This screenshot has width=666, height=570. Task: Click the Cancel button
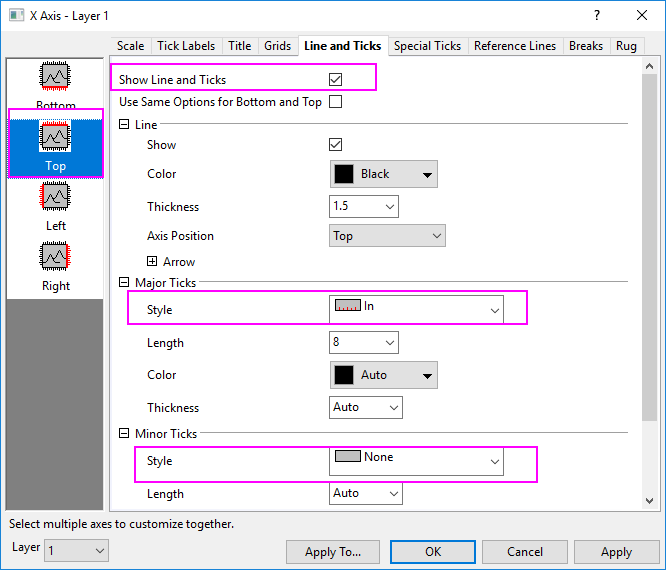pyautogui.click(x=525, y=552)
